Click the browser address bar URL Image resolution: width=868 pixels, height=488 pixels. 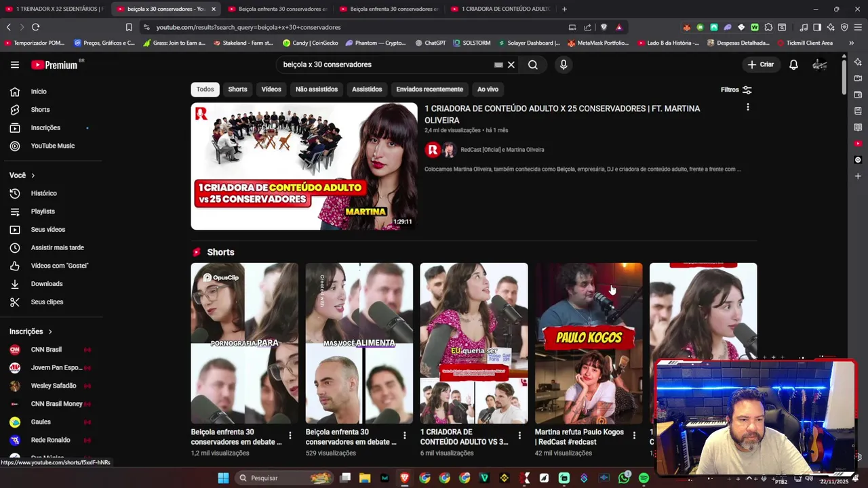point(248,27)
